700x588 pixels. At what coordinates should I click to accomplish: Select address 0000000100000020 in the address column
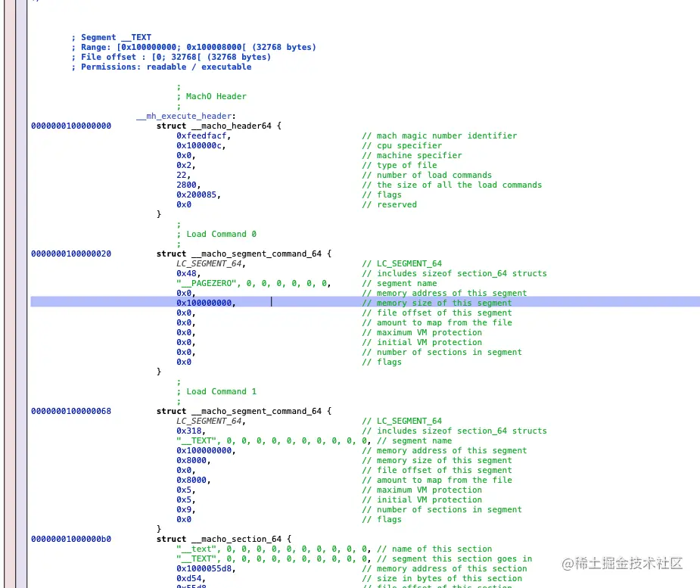click(71, 254)
